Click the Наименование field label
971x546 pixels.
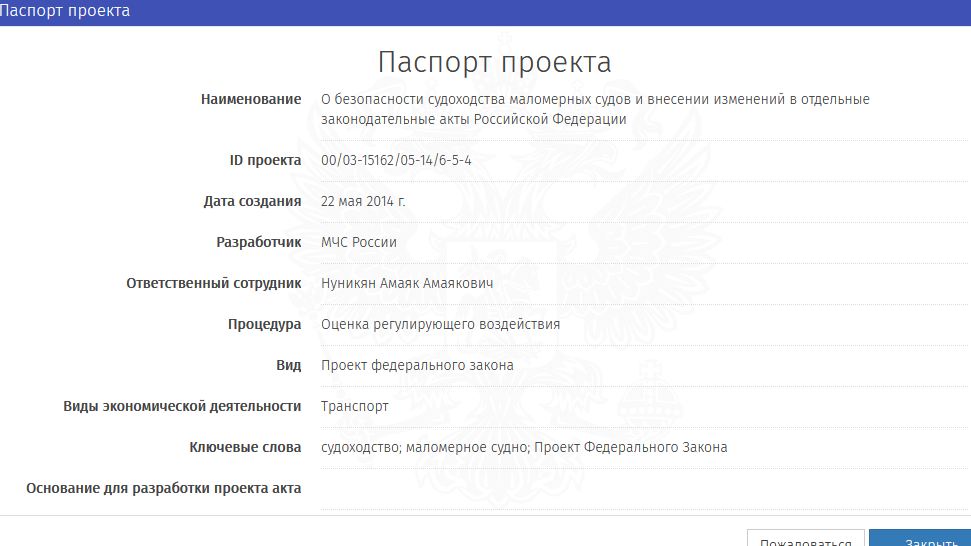click(x=251, y=99)
